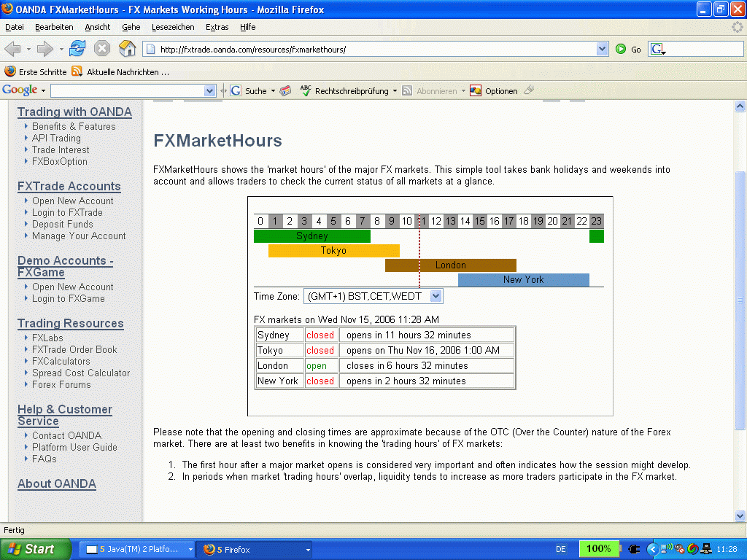The height and width of the screenshot is (560, 747).
Task: Follow the About OANDA link
Action: click(x=57, y=484)
